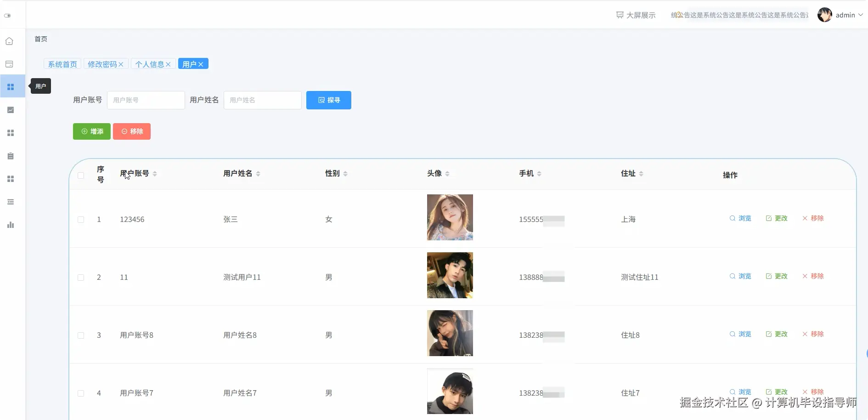Check the row for 用户姓名7
The image size is (868, 420).
click(x=81, y=393)
